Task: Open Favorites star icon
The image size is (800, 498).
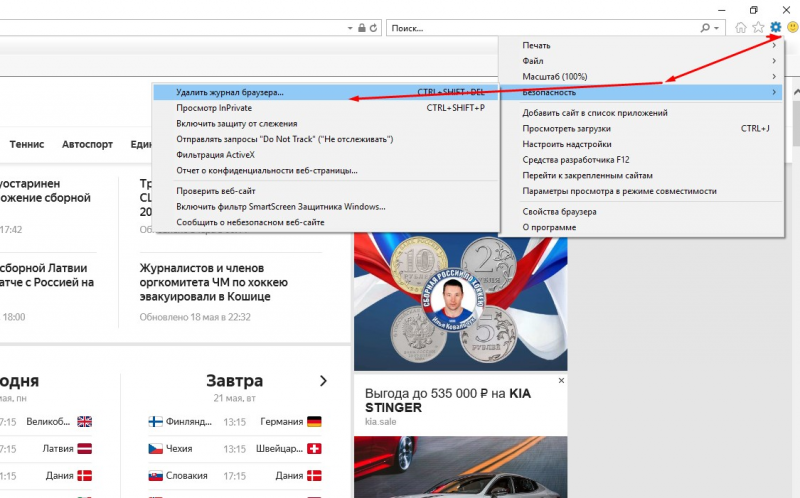Action: (x=758, y=28)
